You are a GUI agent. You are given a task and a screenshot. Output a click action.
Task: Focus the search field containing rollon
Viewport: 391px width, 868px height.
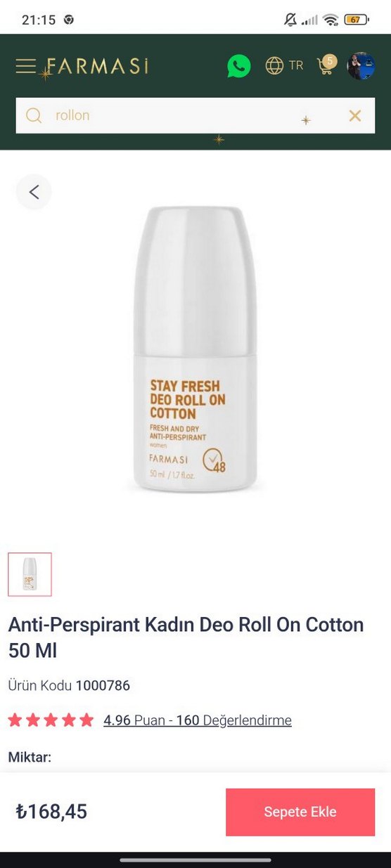click(x=195, y=115)
